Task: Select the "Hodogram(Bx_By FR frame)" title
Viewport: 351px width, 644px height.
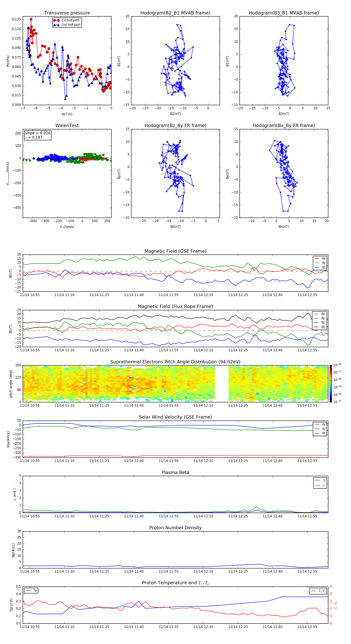Action: pos(284,125)
